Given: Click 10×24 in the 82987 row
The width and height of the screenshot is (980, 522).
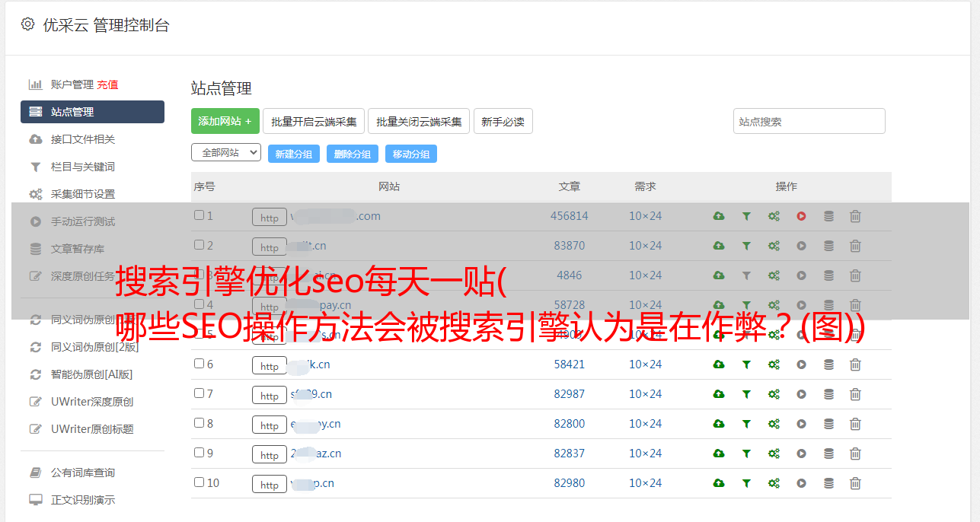Looking at the screenshot, I should (x=646, y=394).
